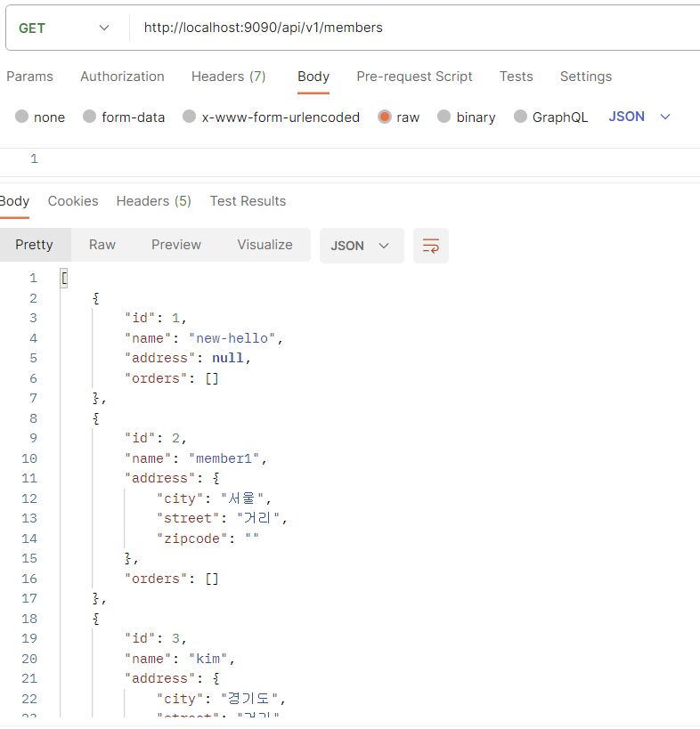Click the "경기도" city value

point(249,699)
